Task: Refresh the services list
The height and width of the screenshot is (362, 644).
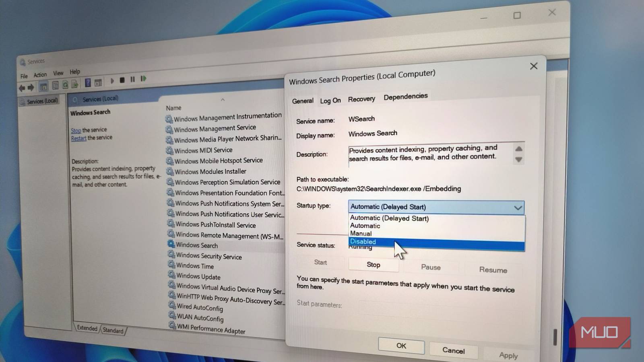Action: (x=65, y=85)
